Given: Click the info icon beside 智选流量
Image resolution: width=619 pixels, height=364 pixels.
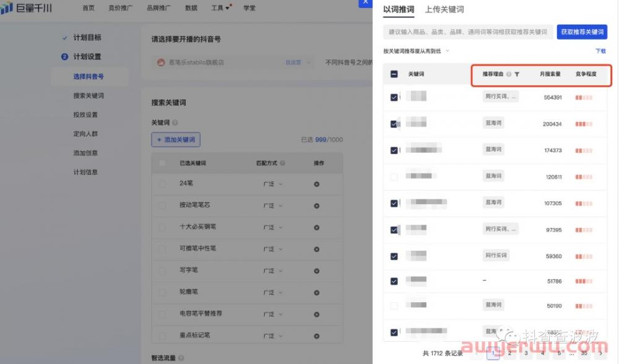Looking at the screenshot, I should pyautogui.click(x=181, y=358).
